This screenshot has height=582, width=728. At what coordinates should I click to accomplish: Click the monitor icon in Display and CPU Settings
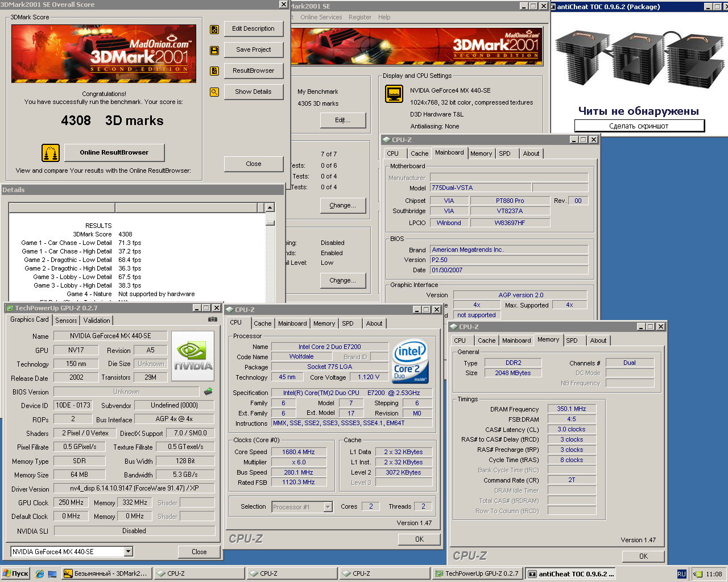pos(394,94)
